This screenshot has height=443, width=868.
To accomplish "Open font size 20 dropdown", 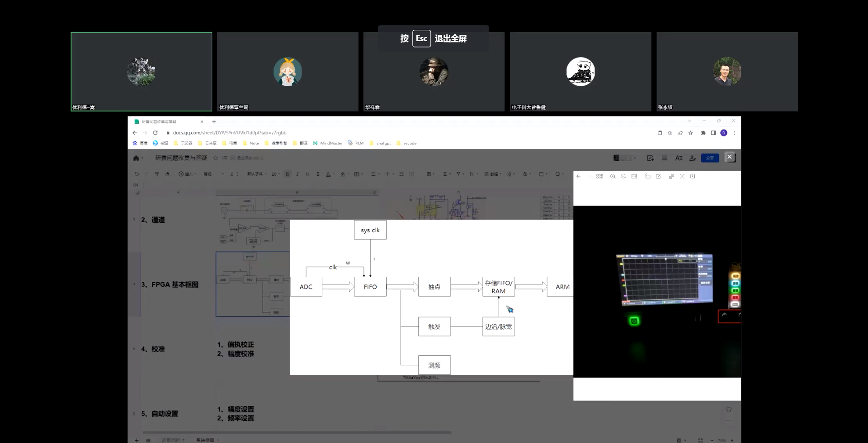I will click(x=275, y=174).
